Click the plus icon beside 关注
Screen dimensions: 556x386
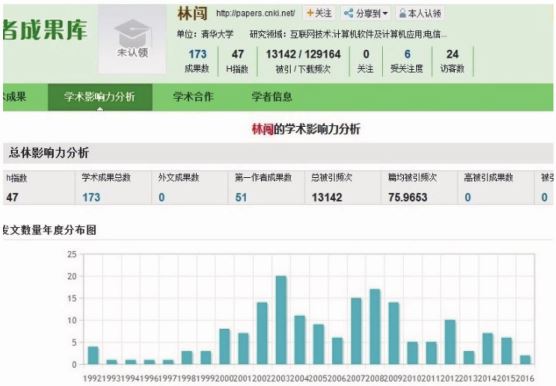point(310,13)
